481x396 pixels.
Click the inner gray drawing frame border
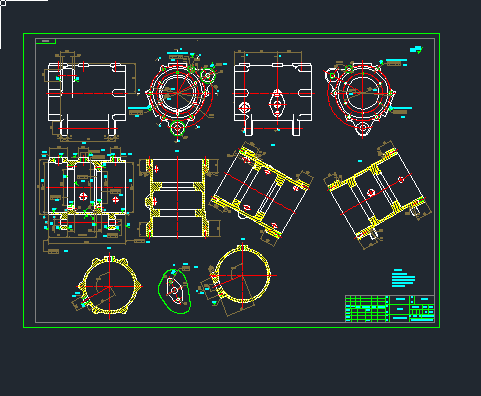[x=235, y=181]
